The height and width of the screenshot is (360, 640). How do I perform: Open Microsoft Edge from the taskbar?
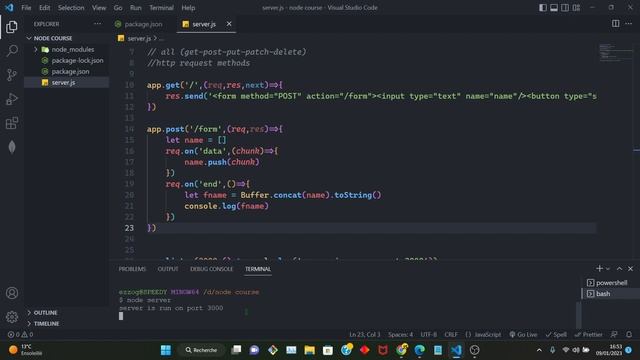click(419, 350)
